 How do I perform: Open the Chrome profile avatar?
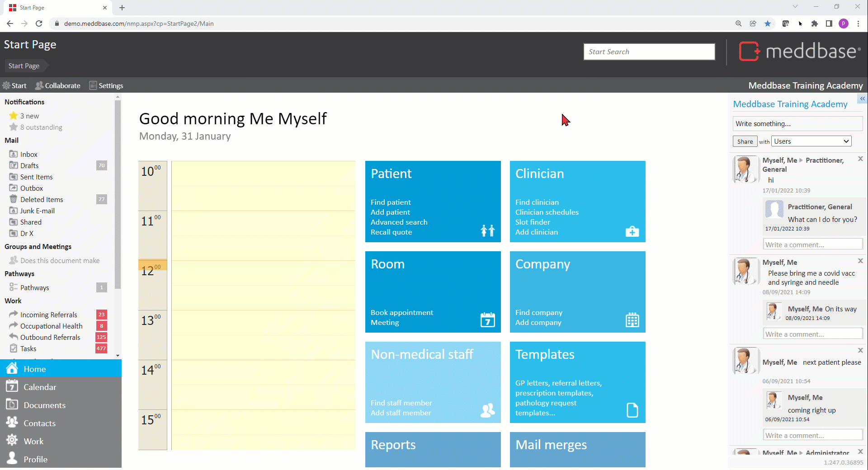tap(844, 23)
